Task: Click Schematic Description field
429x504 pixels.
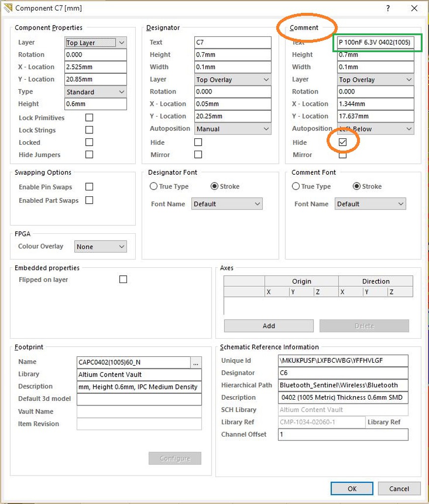Action: click(x=343, y=397)
